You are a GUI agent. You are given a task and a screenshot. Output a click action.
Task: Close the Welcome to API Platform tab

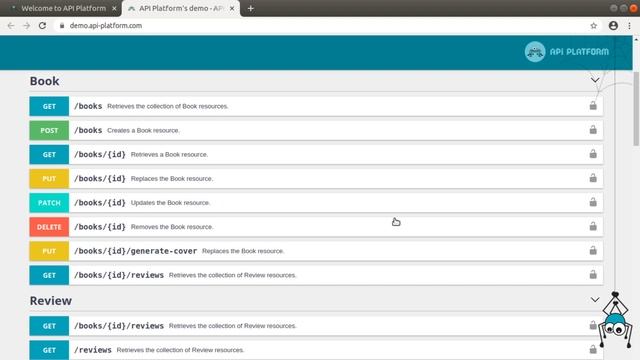pyautogui.click(x=114, y=8)
